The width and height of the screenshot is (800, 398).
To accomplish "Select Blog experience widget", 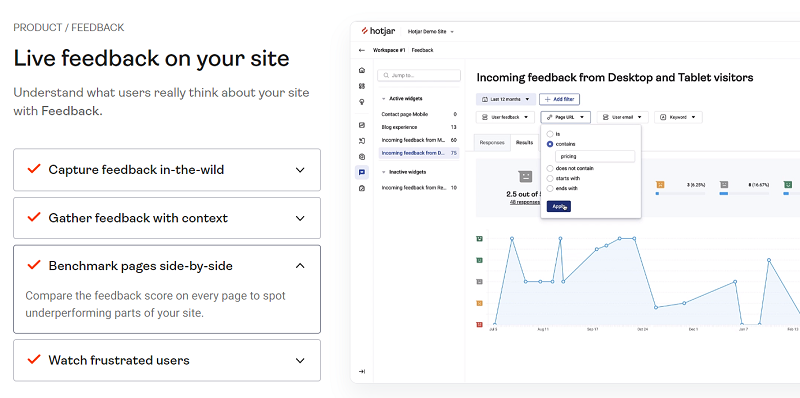I will pyautogui.click(x=419, y=127).
